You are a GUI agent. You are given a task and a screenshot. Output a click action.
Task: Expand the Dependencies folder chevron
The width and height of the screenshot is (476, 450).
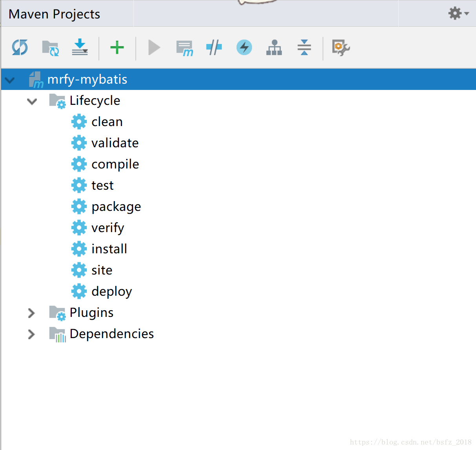tap(31, 334)
